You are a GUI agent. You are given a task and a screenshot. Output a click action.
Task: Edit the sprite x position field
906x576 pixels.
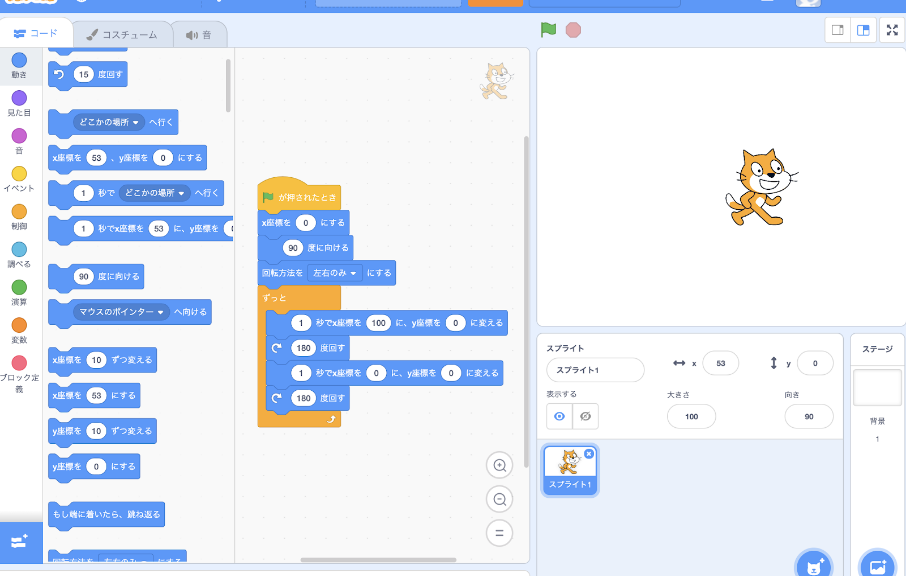pos(721,363)
